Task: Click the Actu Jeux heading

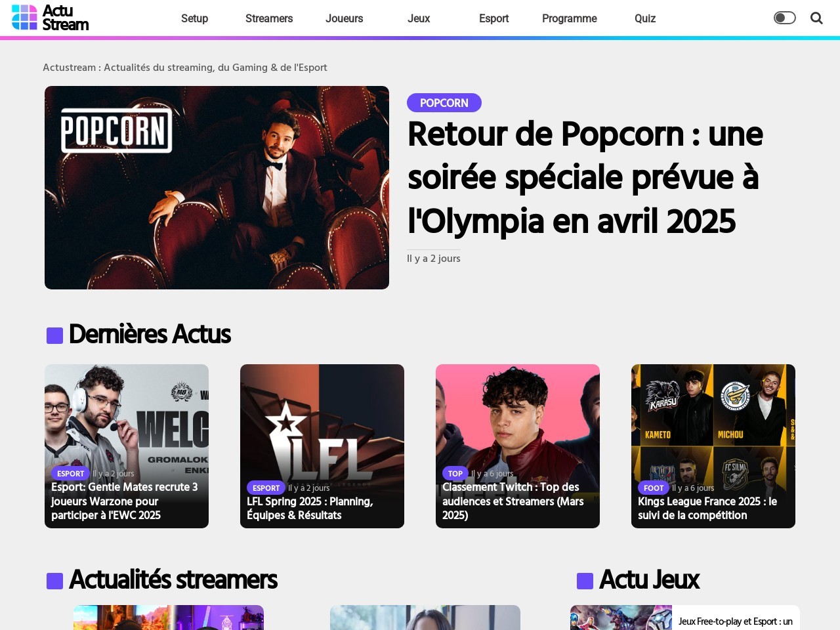Action: point(649,579)
